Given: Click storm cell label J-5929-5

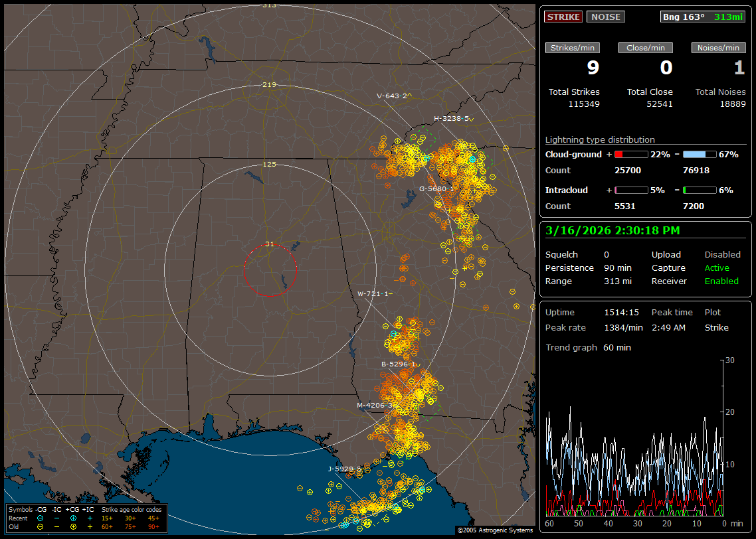Looking at the screenshot, I should point(344,469).
